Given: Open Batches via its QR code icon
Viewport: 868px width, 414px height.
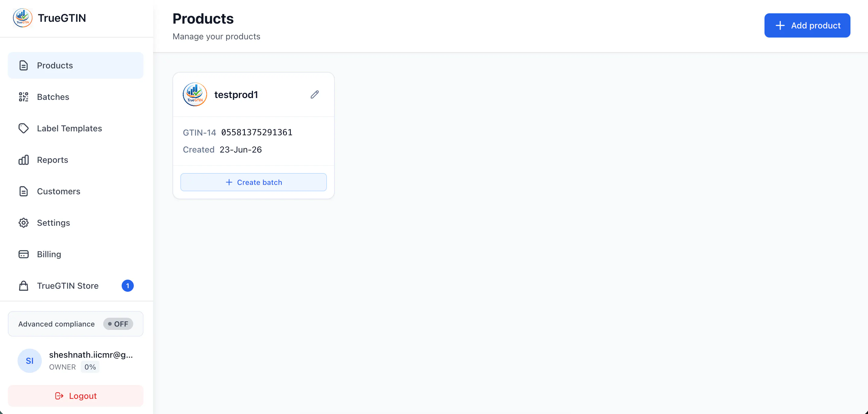Looking at the screenshot, I should click(x=24, y=97).
